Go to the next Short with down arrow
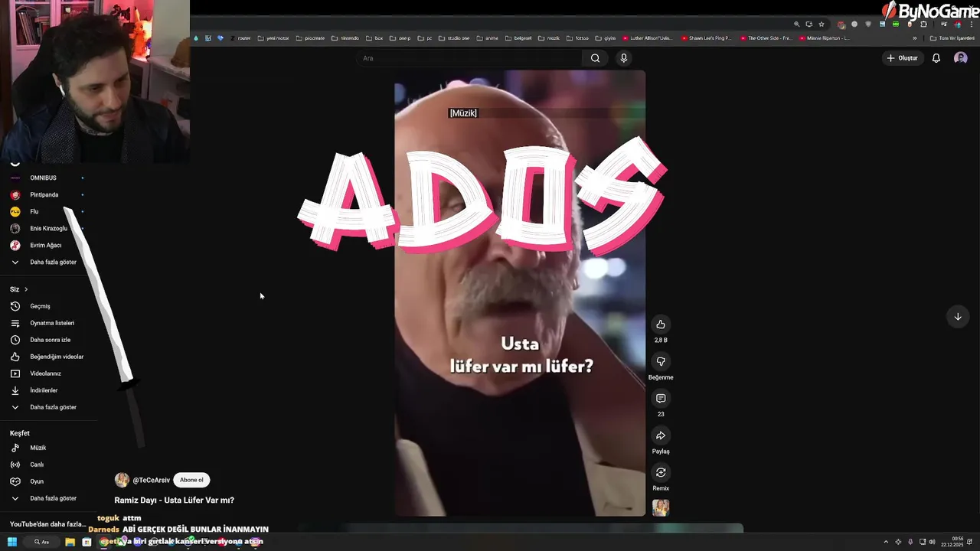Screen dimensions: 980x551 (x=957, y=317)
